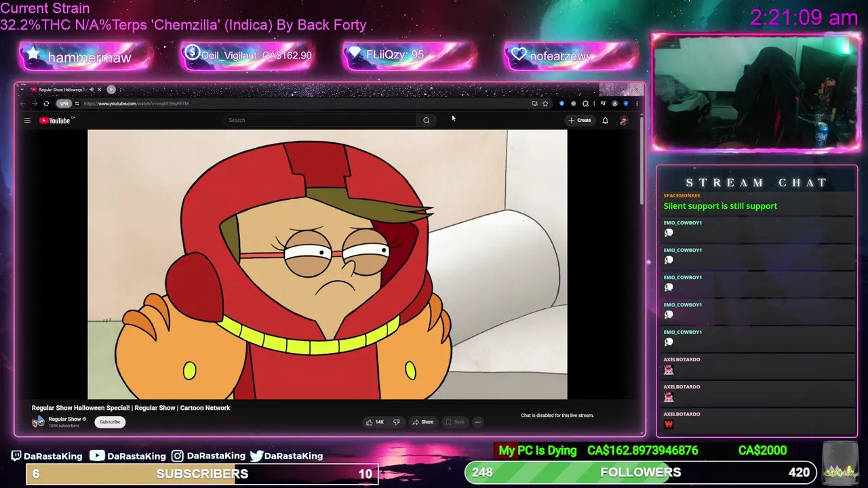Click the video title Regular Show Halloween Special
This screenshot has height=488, width=868.
pos(131,408)
